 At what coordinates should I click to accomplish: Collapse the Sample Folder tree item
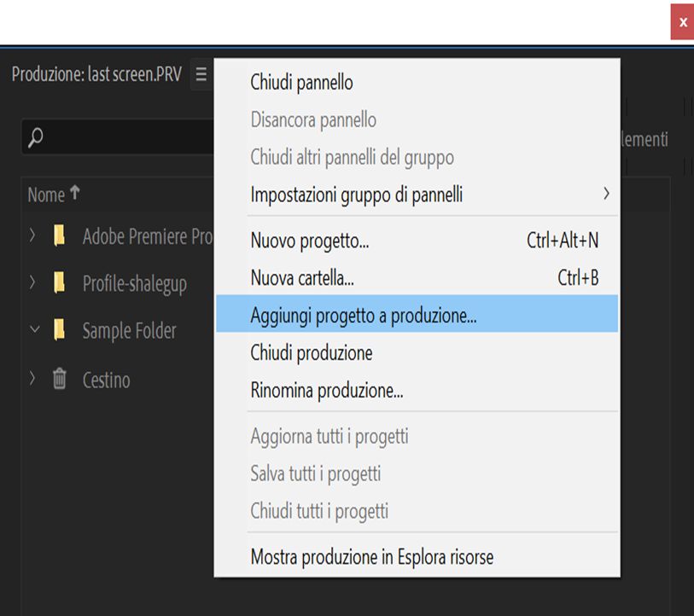click(x=34, y=328)
